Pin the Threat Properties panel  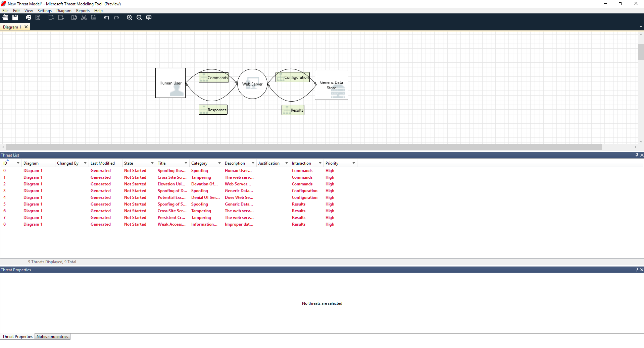(636, 270)
